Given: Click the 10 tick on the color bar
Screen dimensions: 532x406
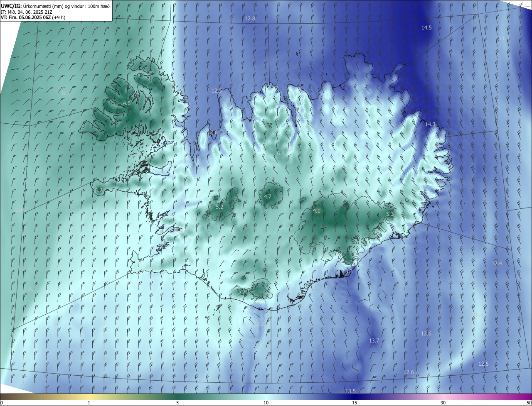Looking at the screenshot, I should click(266, 403).
